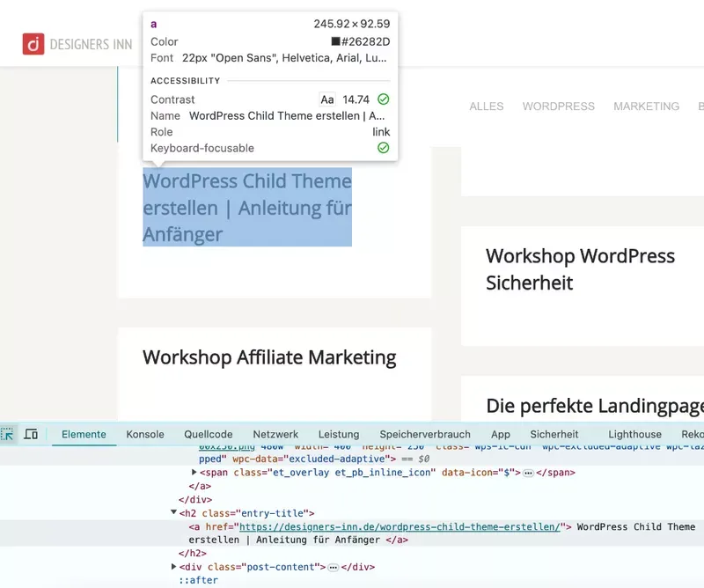Select the inspect element cursor icon

[7, 434]
